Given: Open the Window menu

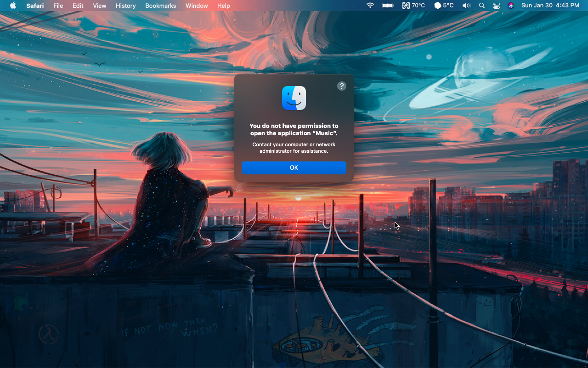Looking at the screenshot, I should [x=197, y=6].
